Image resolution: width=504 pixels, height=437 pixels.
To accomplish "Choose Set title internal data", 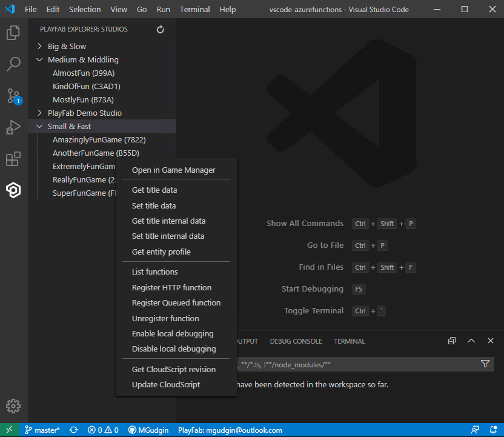I will (x=176, y=236).
